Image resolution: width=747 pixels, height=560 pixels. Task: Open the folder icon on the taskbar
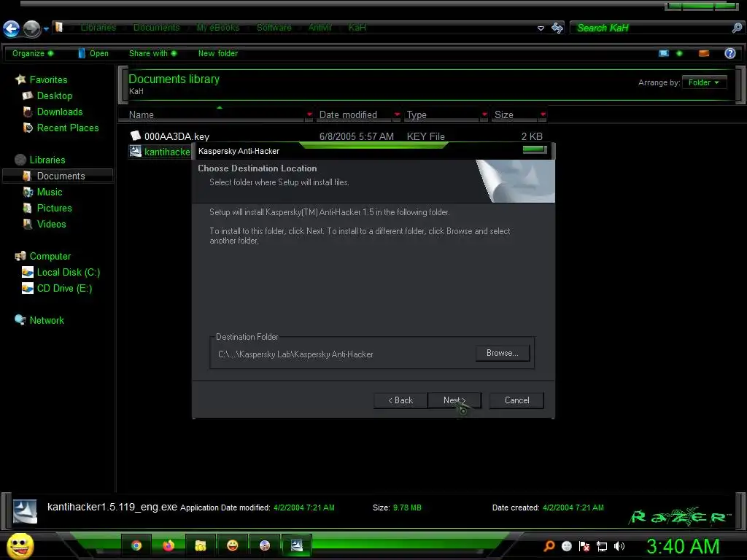[201, 545]
